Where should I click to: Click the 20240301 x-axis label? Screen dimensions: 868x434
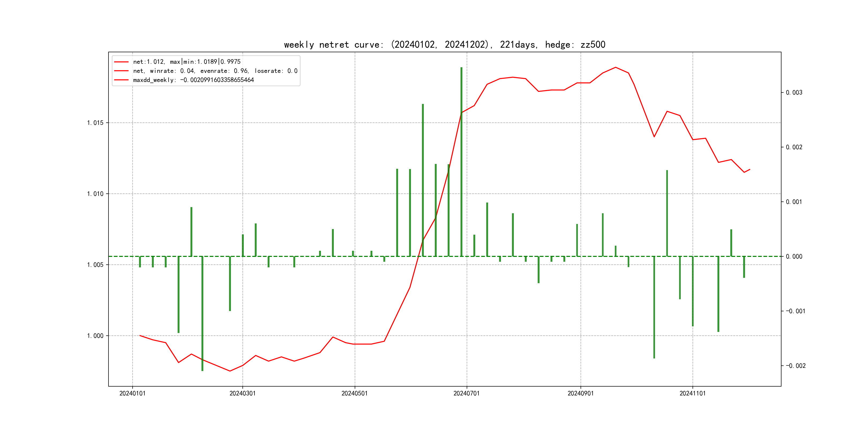click(242, 394)
